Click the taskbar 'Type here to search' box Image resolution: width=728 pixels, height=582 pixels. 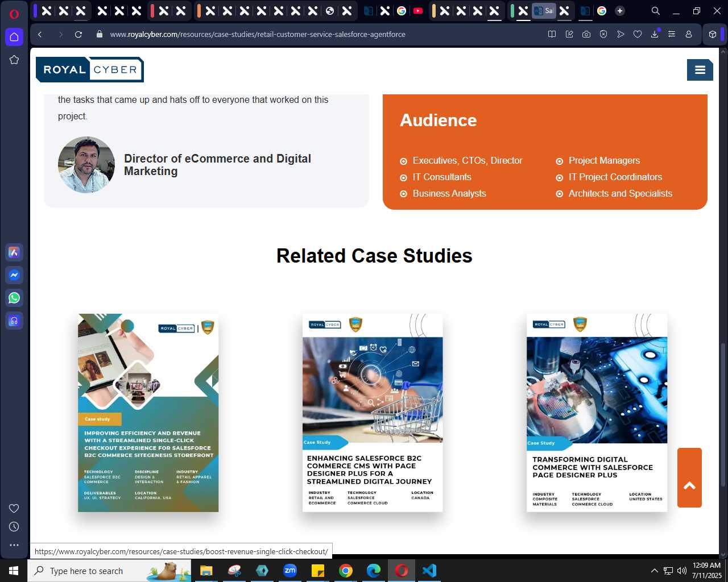click(x=109, y=571)
